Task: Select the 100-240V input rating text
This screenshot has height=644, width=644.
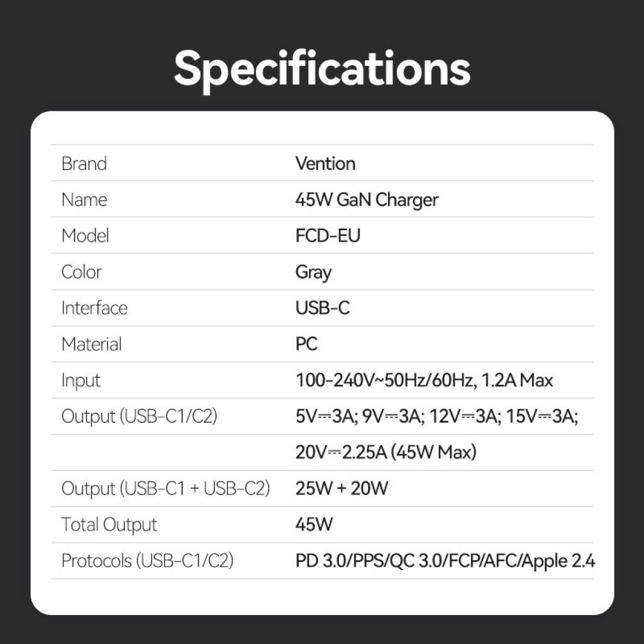Action: point(424,380)
